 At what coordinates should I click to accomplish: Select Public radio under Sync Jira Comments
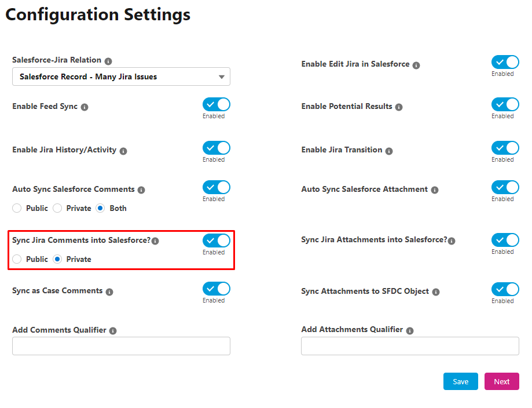coord(17,259)
